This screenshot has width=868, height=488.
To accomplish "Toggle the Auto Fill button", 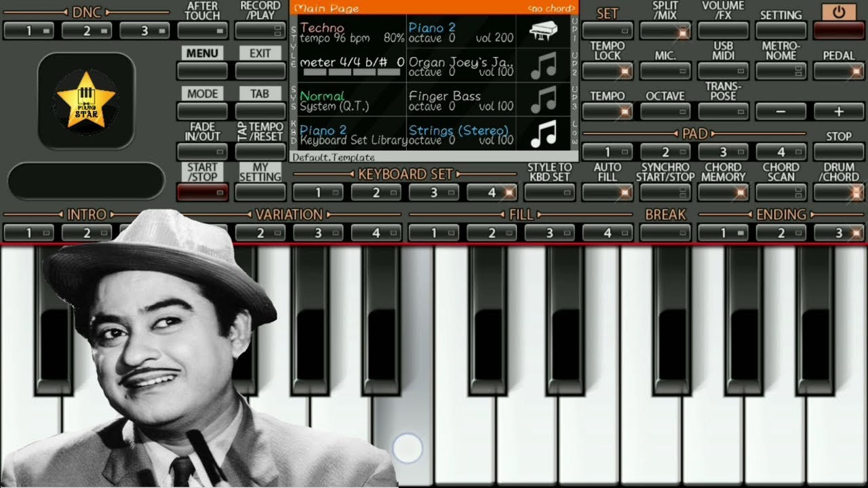I will [x=608, y=192].
